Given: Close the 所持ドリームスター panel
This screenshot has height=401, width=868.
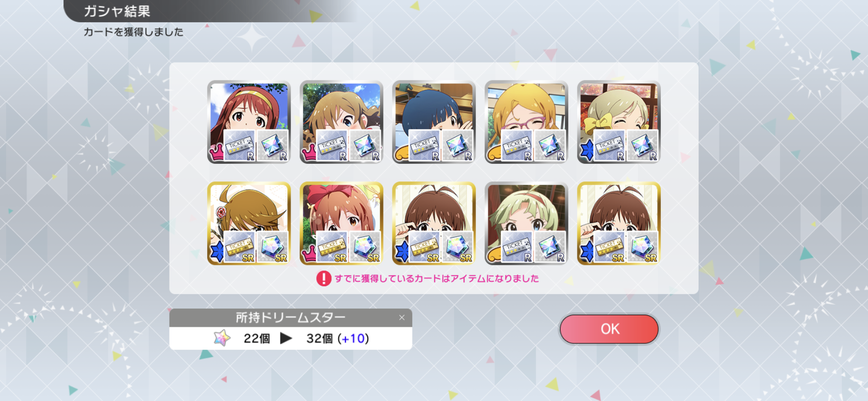Looking at the screenshot, I should click(x=402, y=318).
